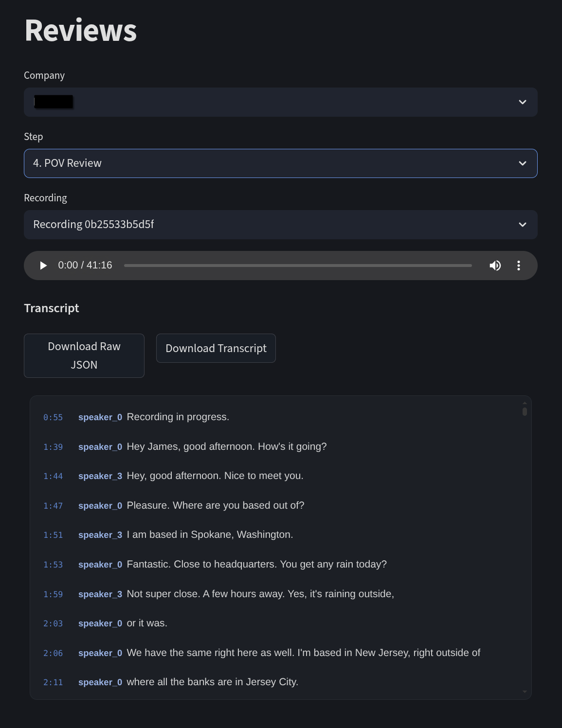Image resolution: width=562 pixels, height=728 pixels.
Task: Click the 1:39 timestamp link
Action: click(53, 446)
